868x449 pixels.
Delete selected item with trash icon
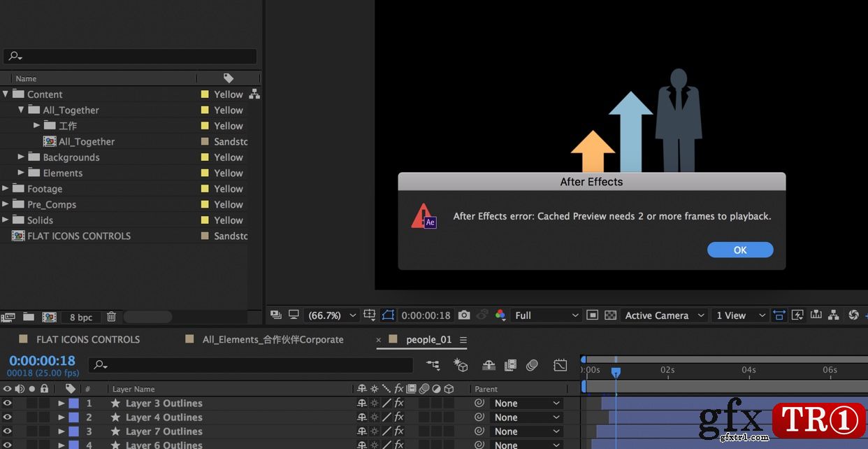click(x=111, y=317)
